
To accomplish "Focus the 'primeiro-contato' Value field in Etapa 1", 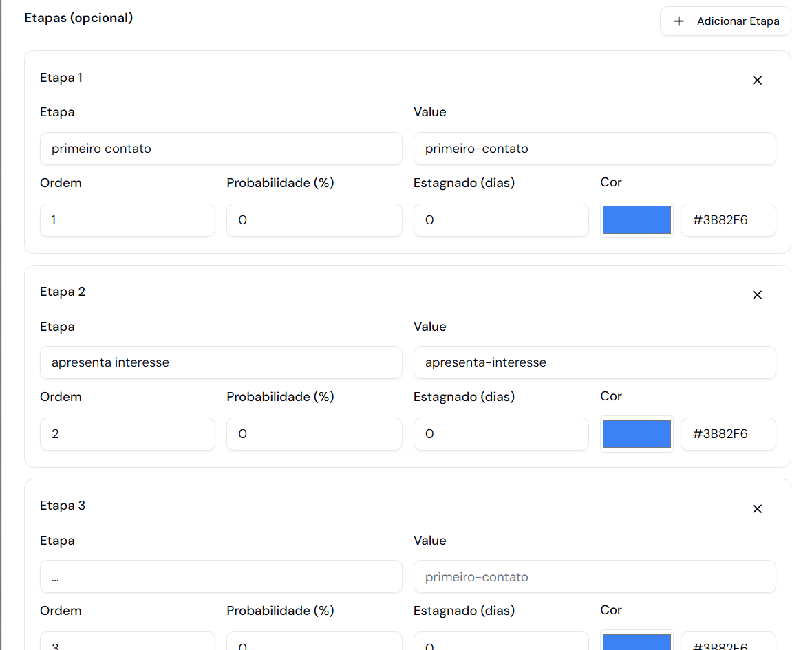I will pyautogui.click(x=595, y=149).
